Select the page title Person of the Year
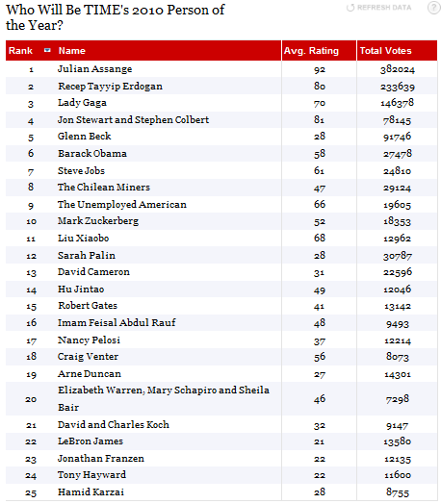Image resolution: width=441 pixels, height=504 pixels. tap(116, 17)
